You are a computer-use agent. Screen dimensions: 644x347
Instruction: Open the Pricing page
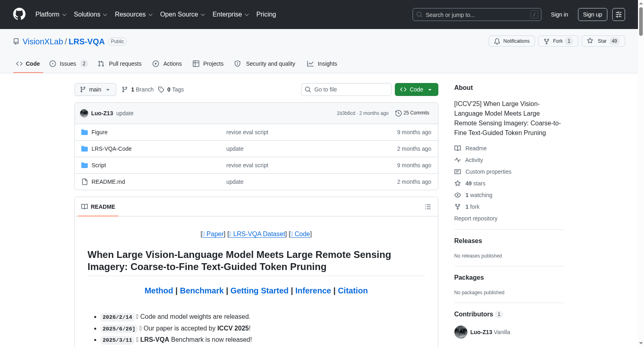click(x=266, y=15)
